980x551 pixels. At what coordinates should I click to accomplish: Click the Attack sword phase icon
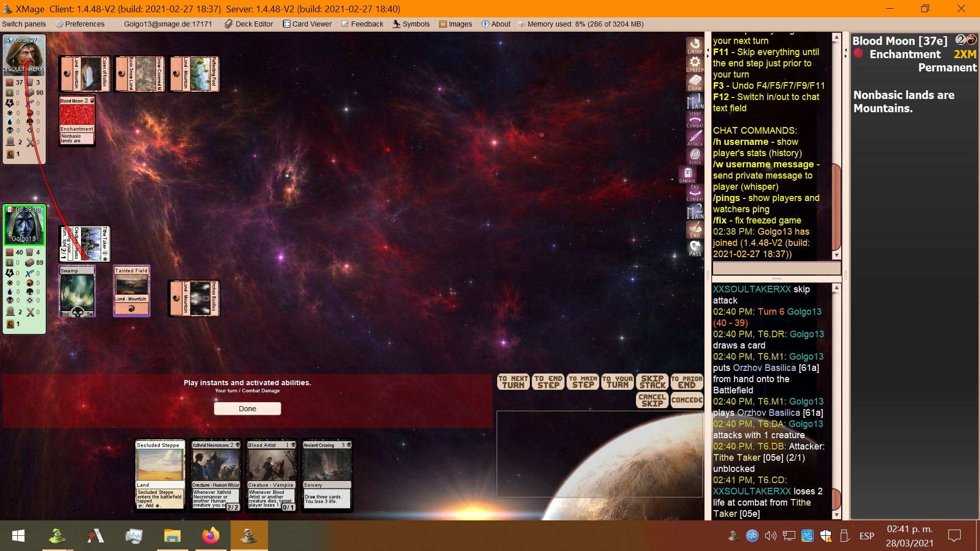(695, 138)
